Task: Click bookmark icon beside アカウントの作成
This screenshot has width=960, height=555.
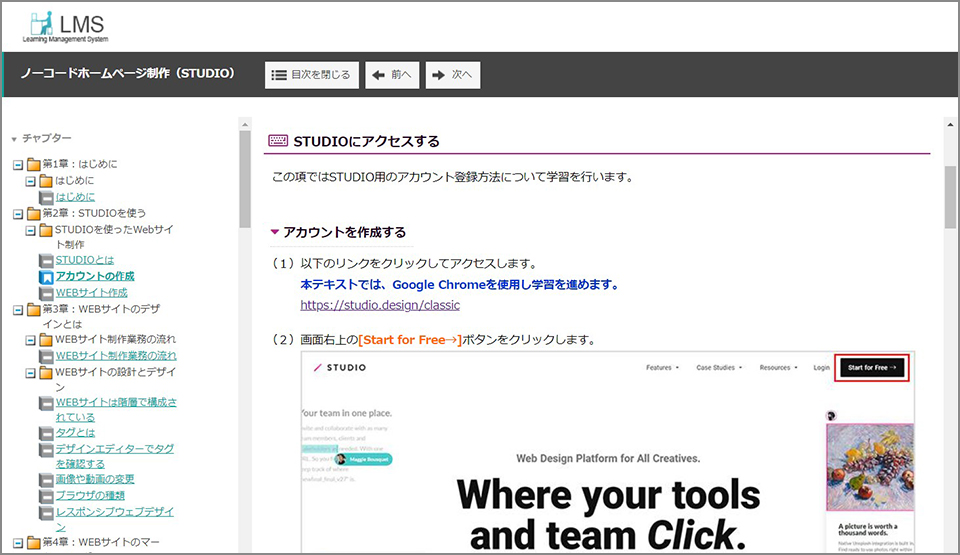Action: pyautogui.click(x=47, y=277)
